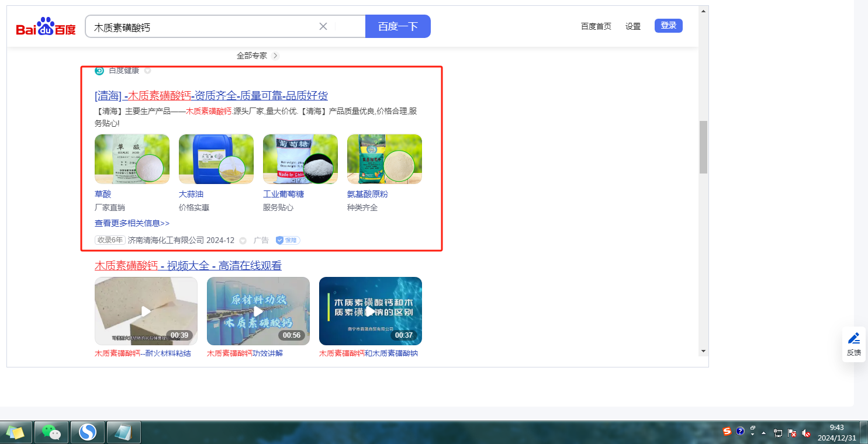Click the page scrollbar thumb

[704, 147]
